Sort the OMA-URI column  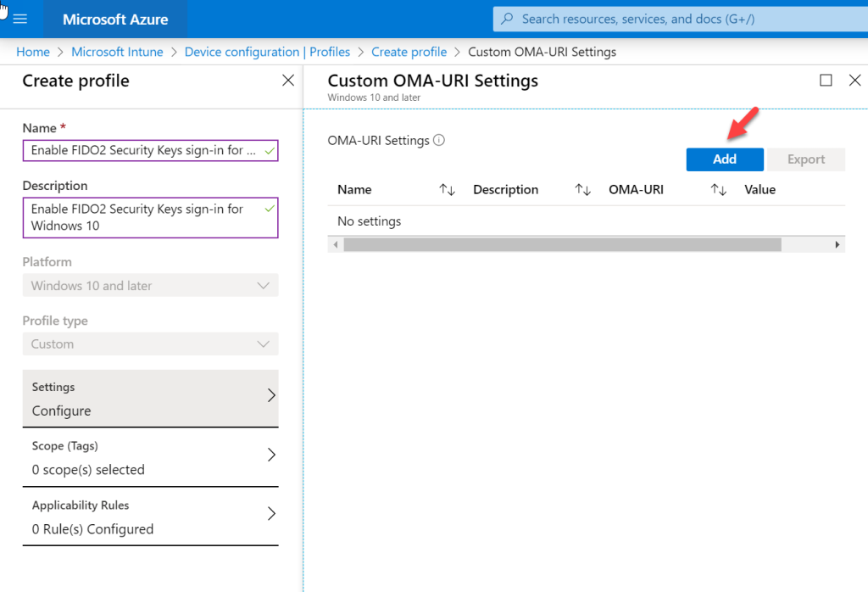(718, 189)
